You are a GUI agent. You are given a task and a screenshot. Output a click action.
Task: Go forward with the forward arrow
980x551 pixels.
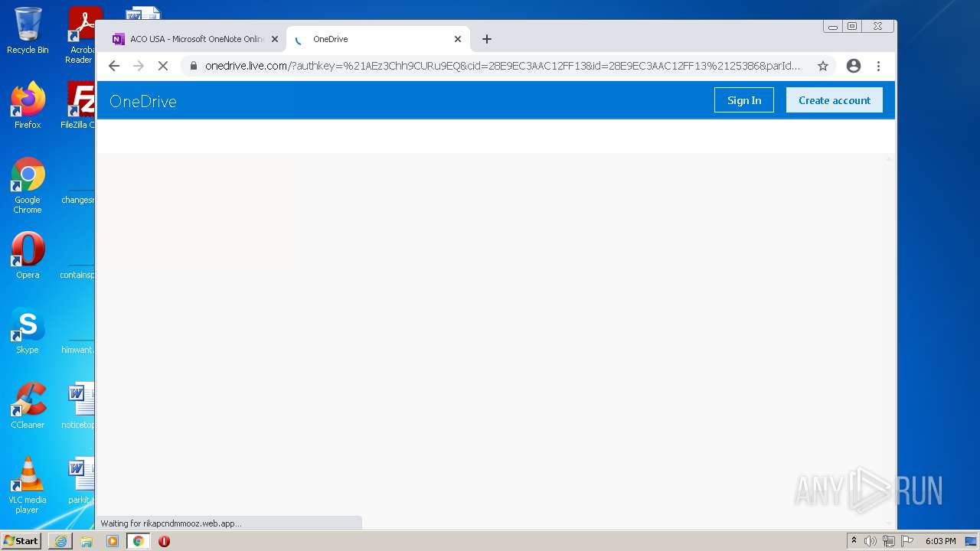point(139,66)
